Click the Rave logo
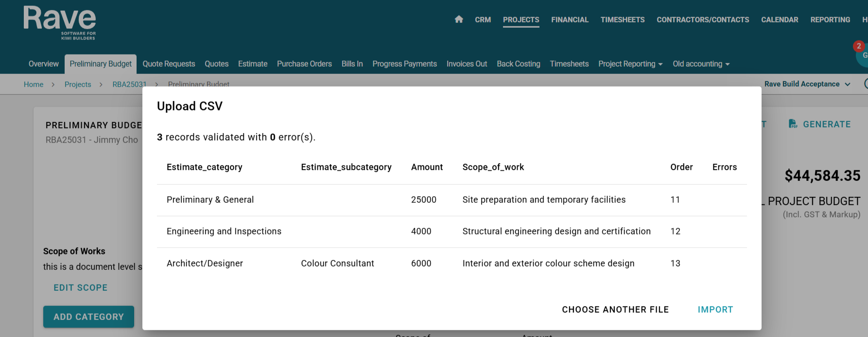 tap(60, 23)
